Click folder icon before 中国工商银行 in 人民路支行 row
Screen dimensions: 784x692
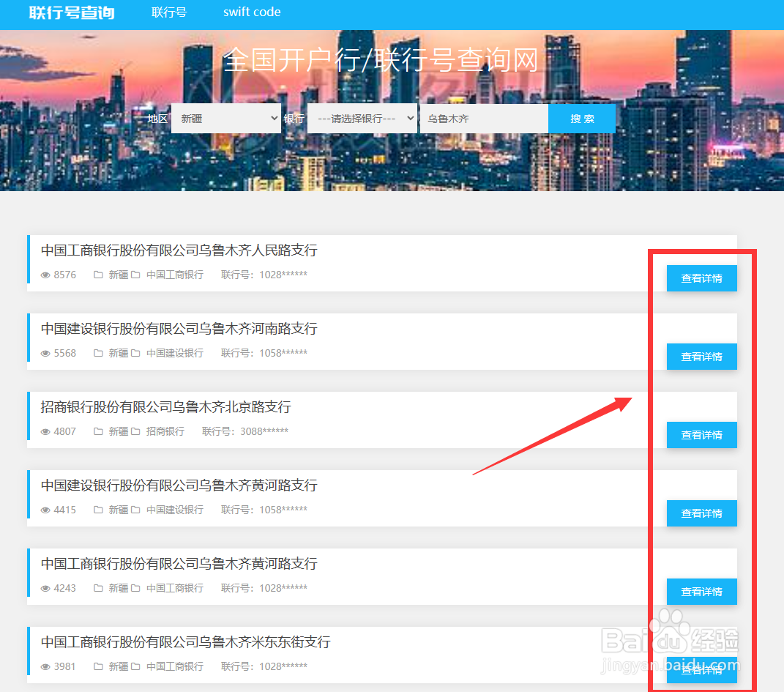point(135,275)
